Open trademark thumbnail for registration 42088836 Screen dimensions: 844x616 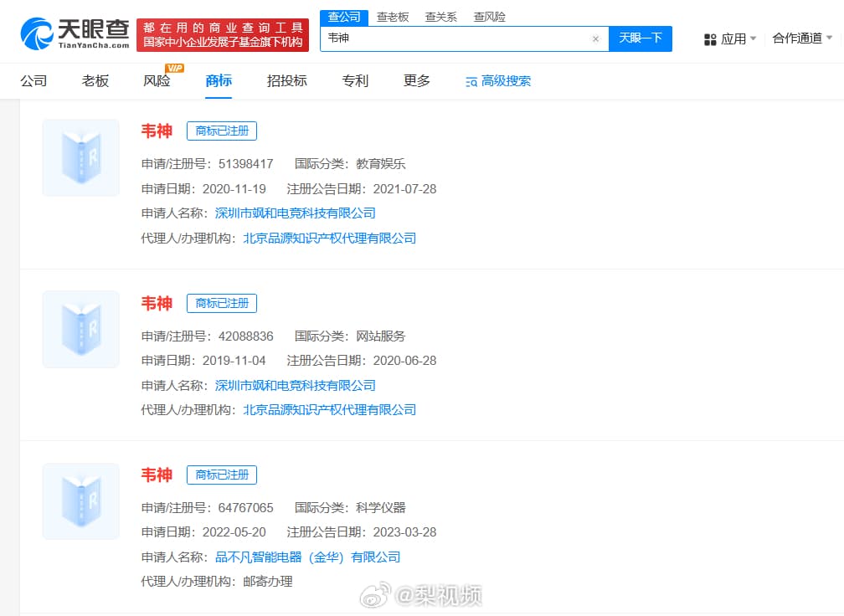[80, 329]
